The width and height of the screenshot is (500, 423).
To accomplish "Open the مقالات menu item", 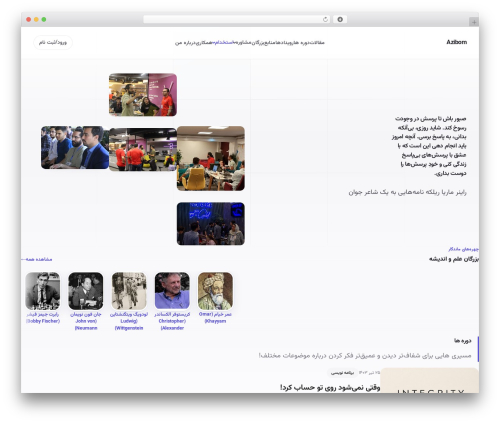I will (x=317, y=43).
